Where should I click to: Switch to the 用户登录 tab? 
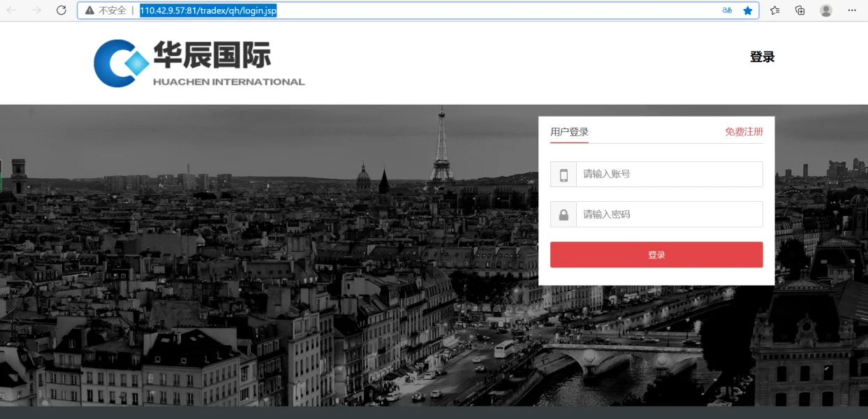[569, 132]
